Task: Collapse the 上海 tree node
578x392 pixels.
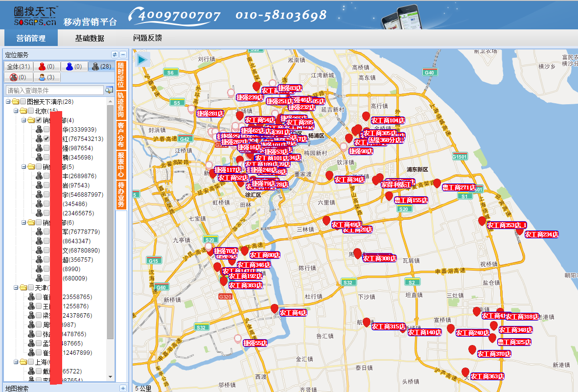Action: tap(16, 362)
